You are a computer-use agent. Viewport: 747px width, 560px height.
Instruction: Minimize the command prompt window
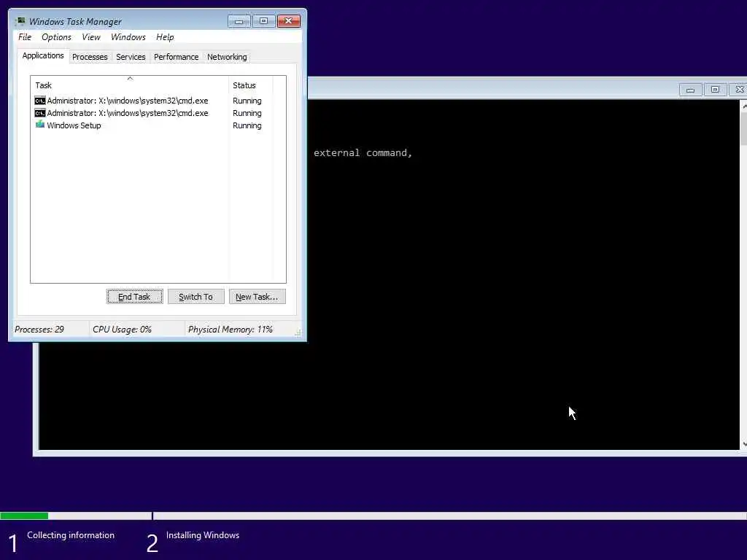690,90
